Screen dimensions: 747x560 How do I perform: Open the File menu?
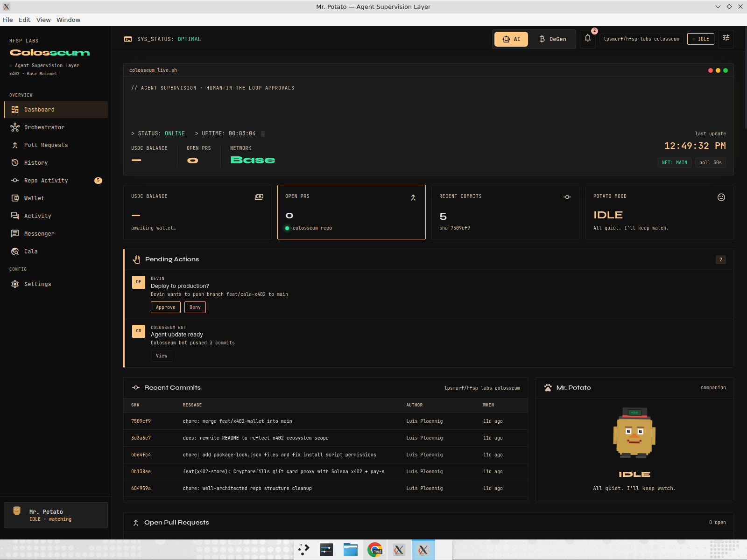[x=8, y=20]
